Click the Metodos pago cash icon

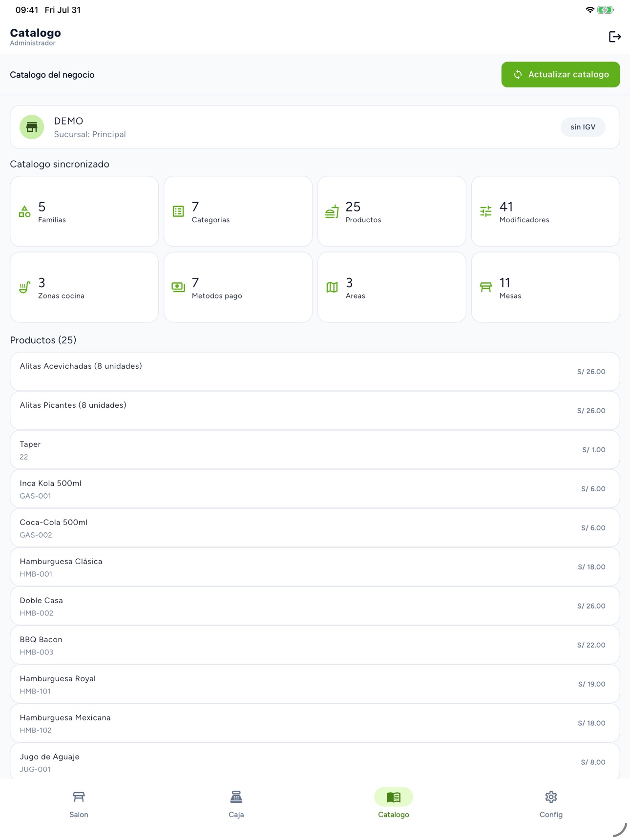coord(178,287)
